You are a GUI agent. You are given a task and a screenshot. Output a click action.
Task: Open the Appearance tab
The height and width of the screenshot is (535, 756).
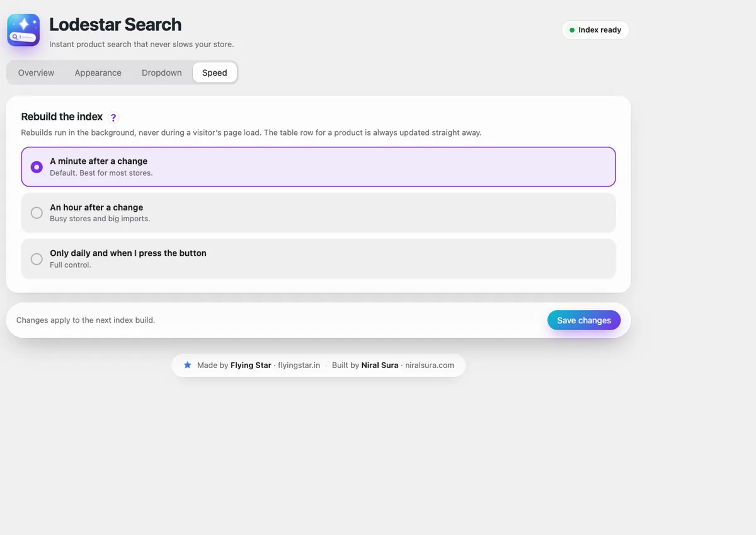click(x=98, y=72)
